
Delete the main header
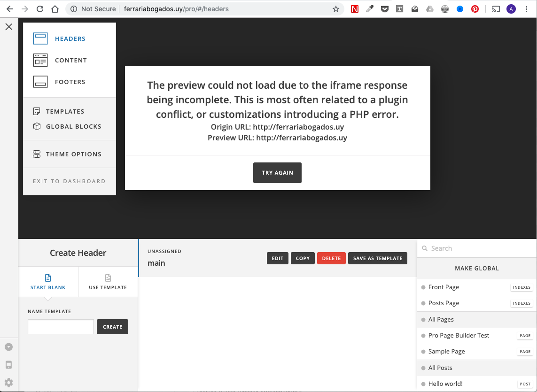click(331, 258)
